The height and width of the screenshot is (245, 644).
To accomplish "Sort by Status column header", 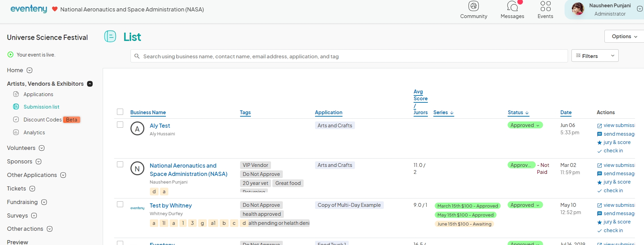I will (518, 112).
